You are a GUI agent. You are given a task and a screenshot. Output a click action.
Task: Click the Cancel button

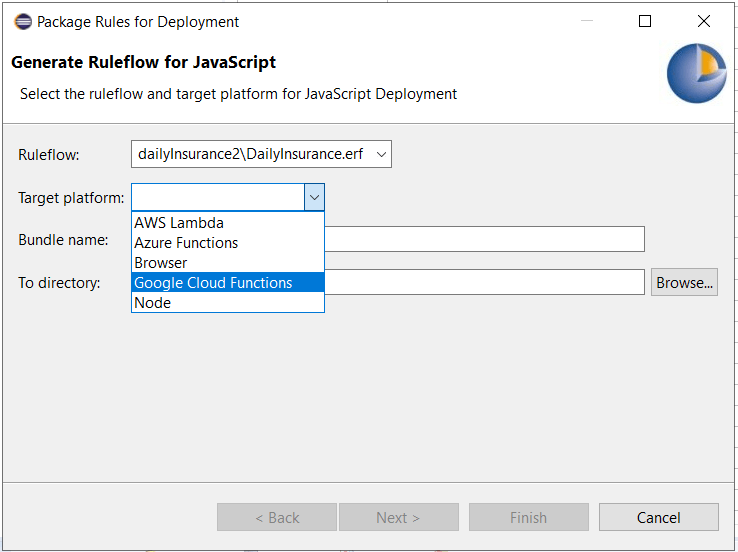pos(658,517)
